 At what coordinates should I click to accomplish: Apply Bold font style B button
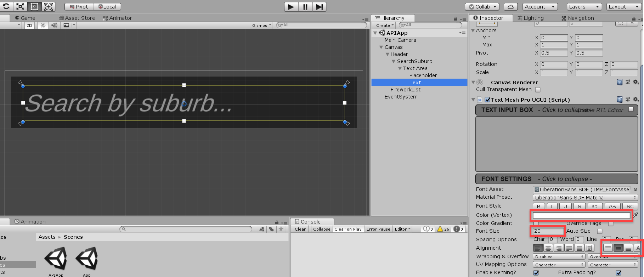539,207
